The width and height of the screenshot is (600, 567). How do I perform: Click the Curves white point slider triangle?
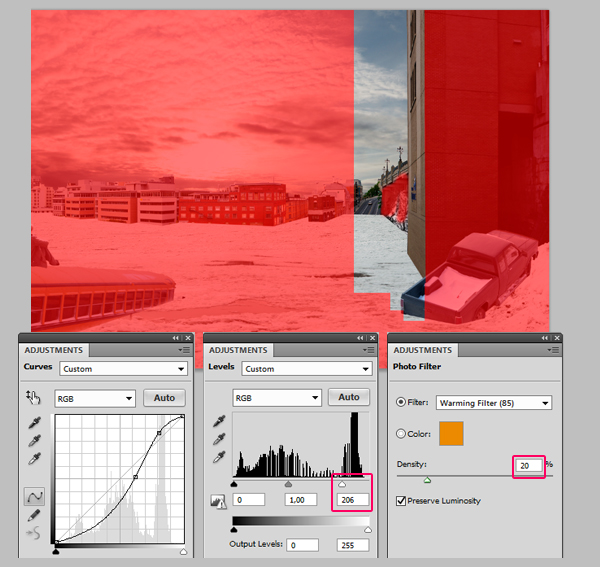pyautogui.click(x=183, y=551)
